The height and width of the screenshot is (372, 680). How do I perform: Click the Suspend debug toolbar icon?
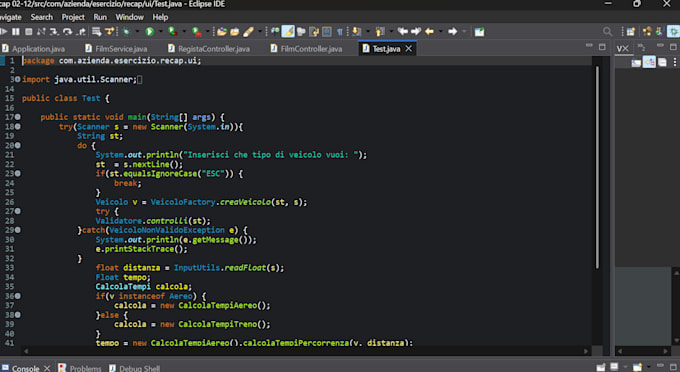(x=16, y=32)
